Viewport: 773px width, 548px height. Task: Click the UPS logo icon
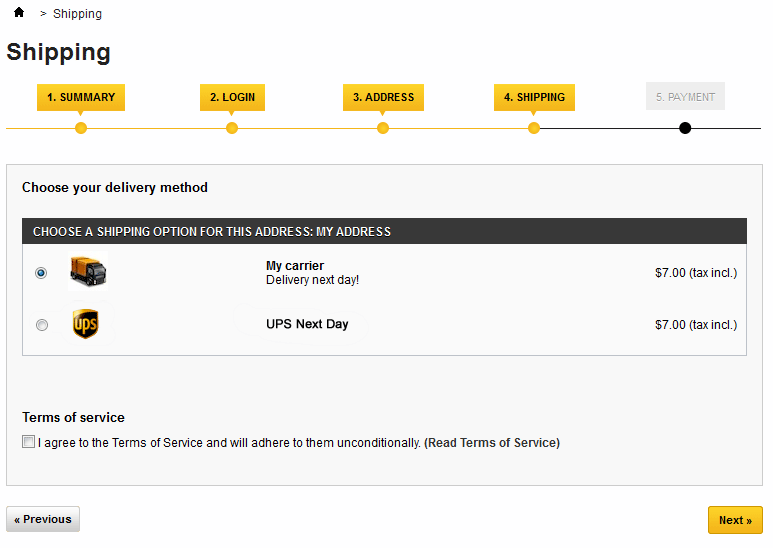(x=86, y=324)
